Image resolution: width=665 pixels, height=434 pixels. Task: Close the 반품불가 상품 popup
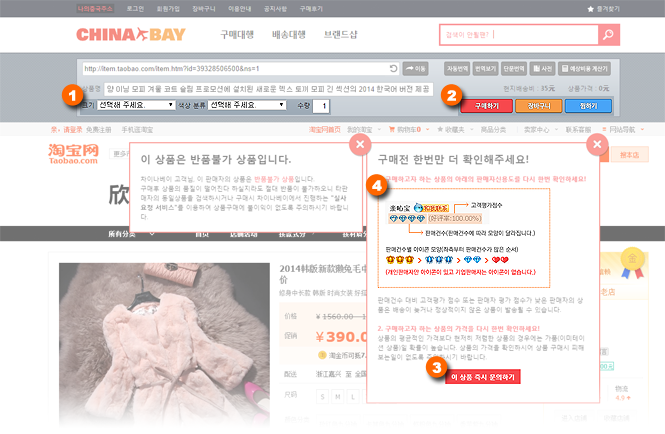(x=360, y=144)
